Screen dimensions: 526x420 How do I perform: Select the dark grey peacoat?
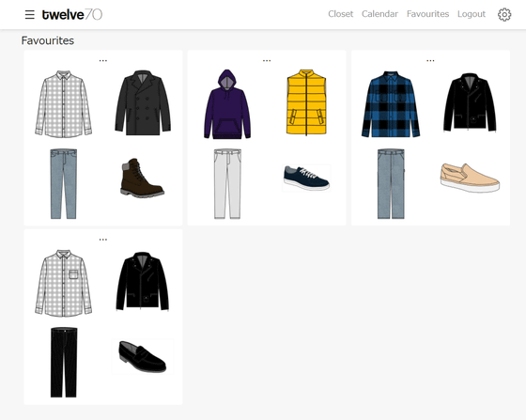(x=143, y=102)
